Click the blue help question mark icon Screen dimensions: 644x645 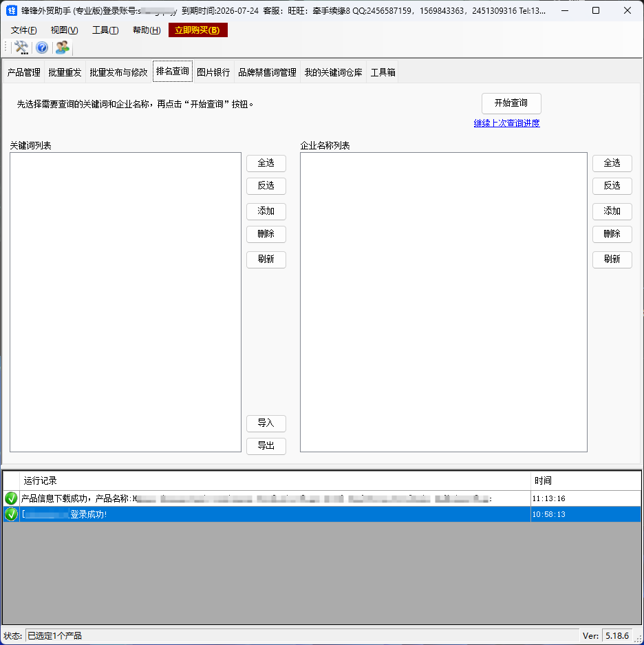point(42,47)
